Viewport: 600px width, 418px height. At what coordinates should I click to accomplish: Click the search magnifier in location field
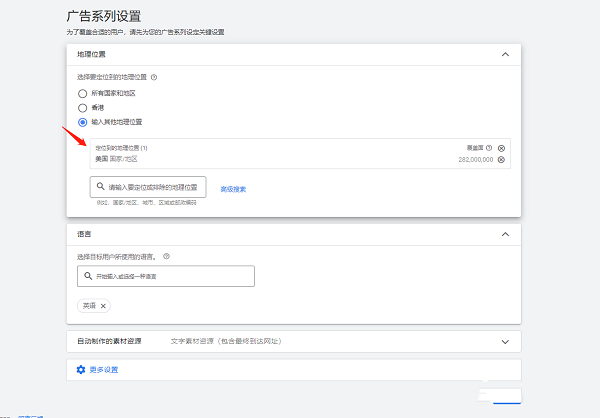(x=100, y=187)
